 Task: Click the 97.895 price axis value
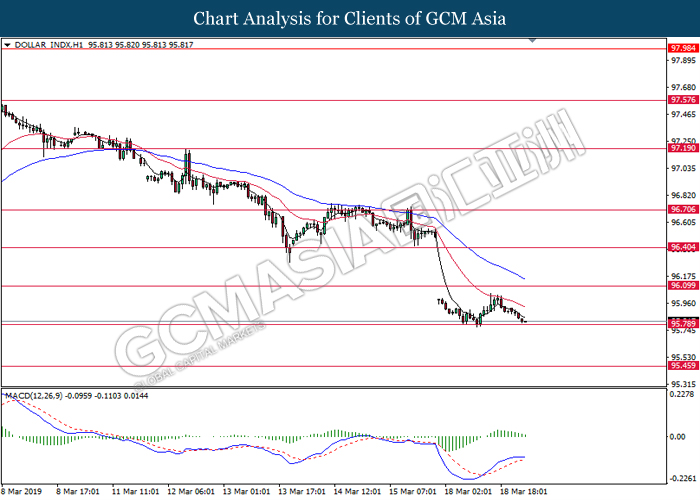coord(683,60)
